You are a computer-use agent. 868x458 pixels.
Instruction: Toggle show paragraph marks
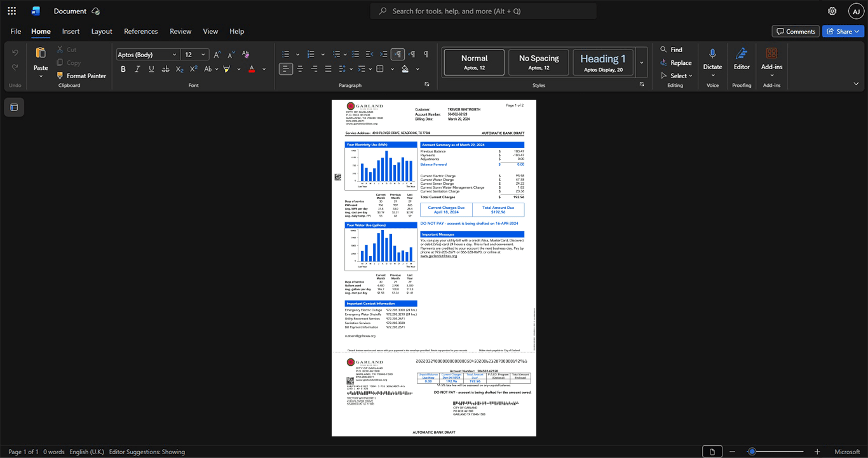[x=426, y=55]
